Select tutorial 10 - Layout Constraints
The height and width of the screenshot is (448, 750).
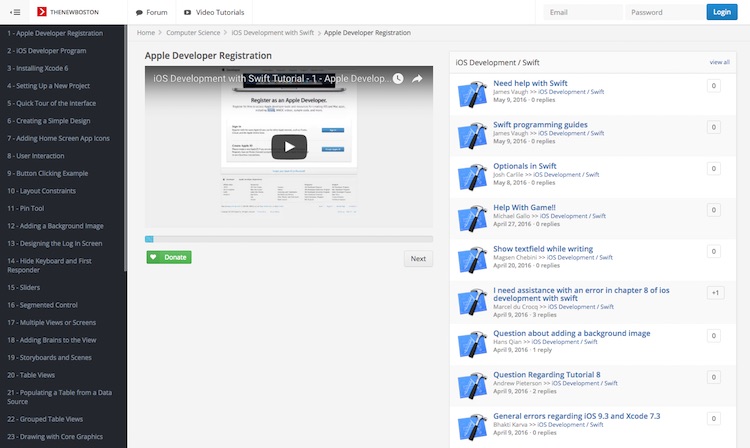(41, 191)
